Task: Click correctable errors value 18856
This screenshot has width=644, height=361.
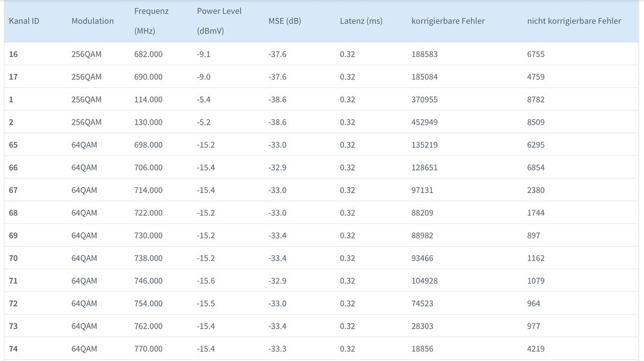Action: click(x=422, y=349)
